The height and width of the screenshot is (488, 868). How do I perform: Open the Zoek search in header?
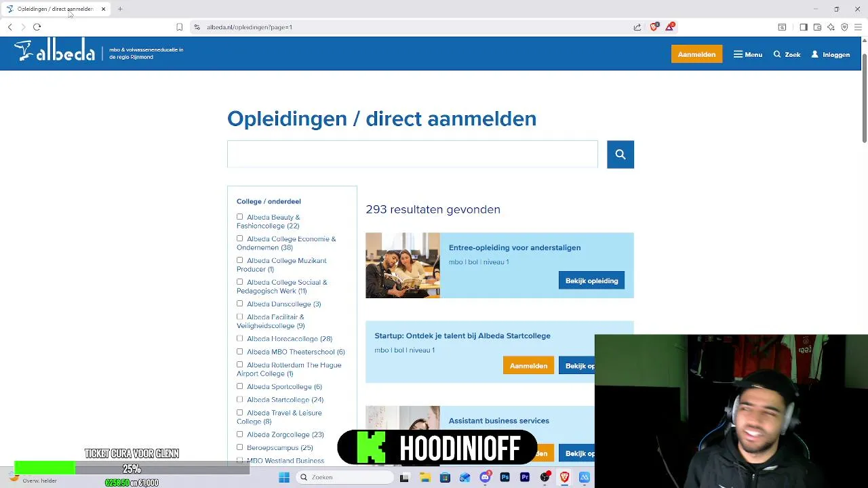[787, 54]
